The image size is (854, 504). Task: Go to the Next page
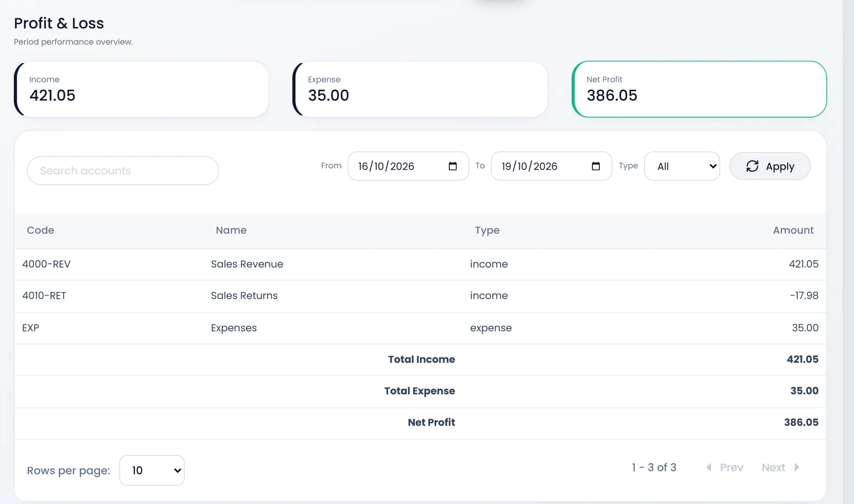click(x=780, y=468)
